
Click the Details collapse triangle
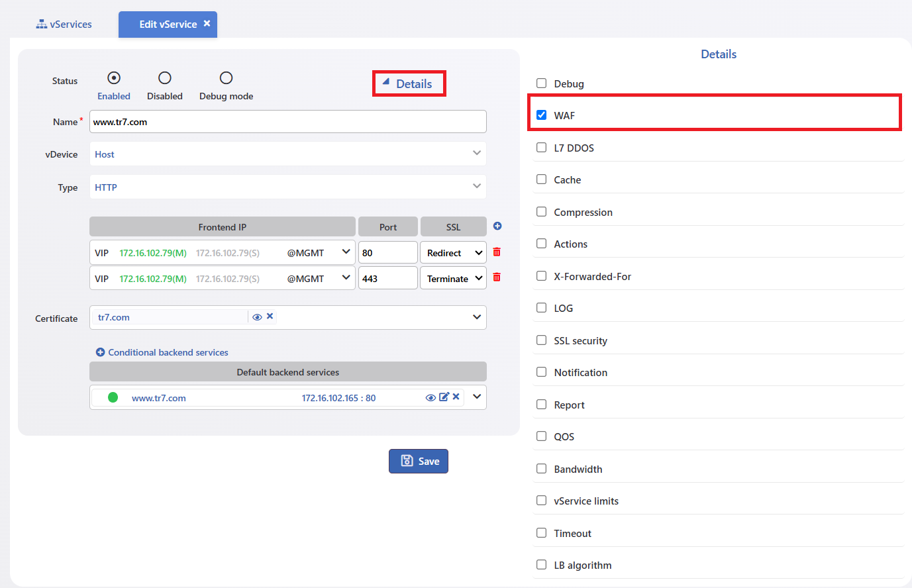[386, 81]
